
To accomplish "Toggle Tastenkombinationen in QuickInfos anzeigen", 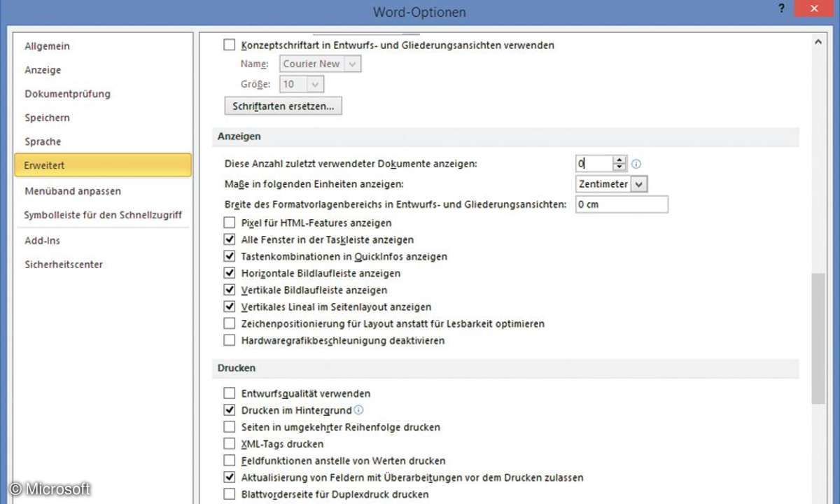I will coord(230,256).
